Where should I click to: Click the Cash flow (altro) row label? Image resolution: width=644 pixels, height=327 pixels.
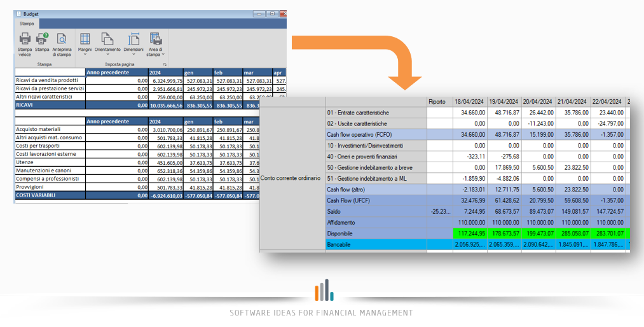376,190
